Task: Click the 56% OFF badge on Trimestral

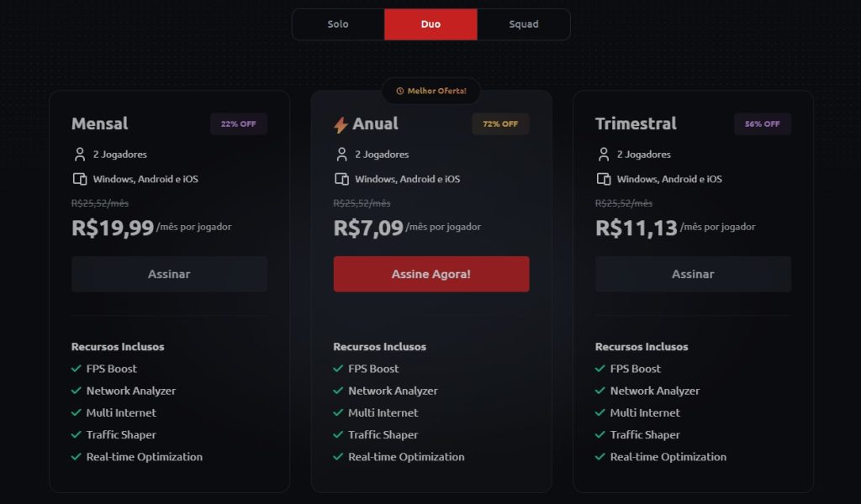Action: [x=763, y=124]
